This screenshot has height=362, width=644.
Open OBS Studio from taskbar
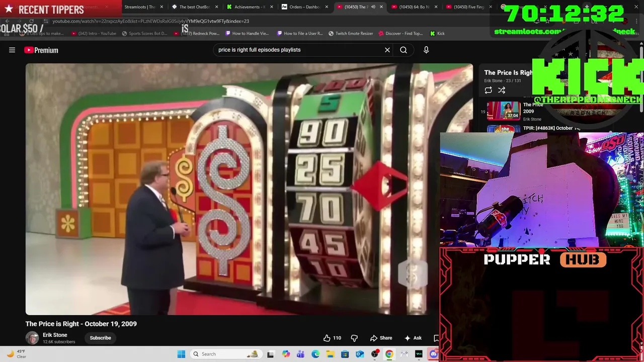375,354
